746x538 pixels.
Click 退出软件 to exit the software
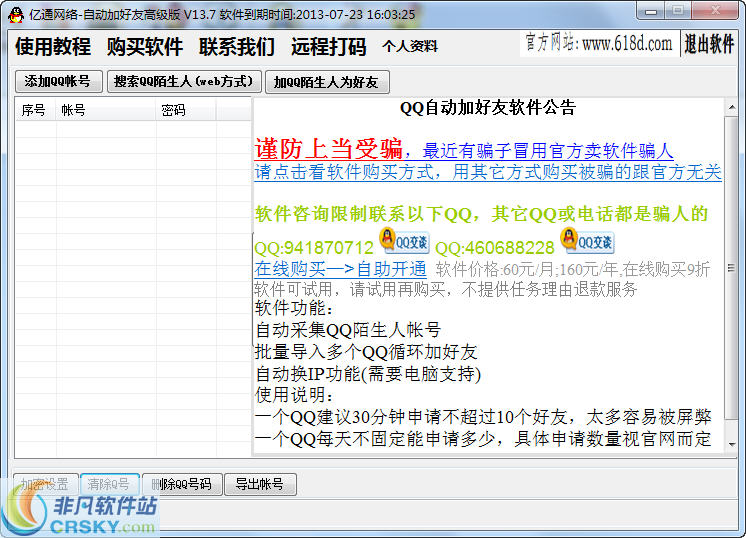[709, 44]
